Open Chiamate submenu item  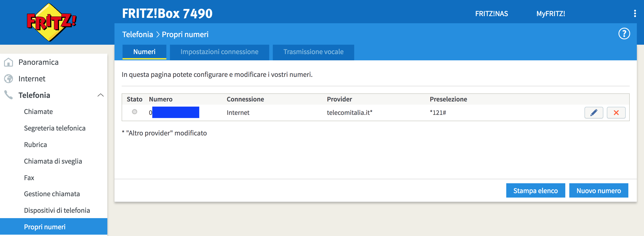point(38,112)
